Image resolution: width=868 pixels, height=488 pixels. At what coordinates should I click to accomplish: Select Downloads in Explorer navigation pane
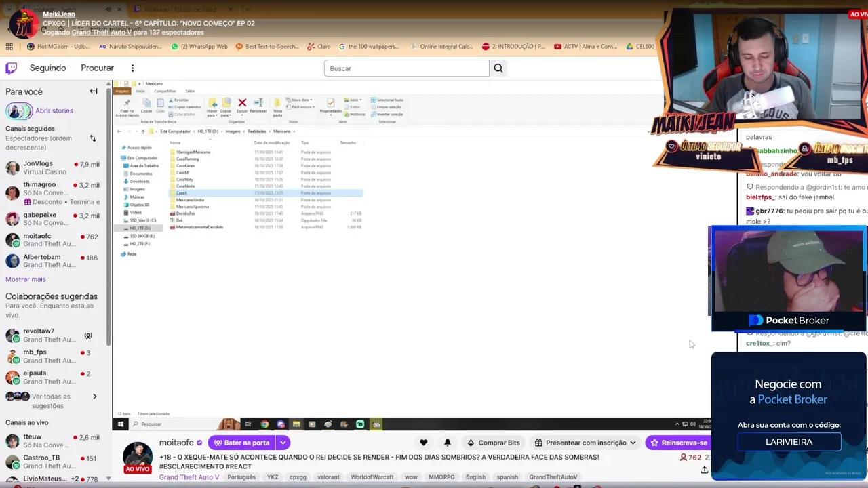(139, 181)
